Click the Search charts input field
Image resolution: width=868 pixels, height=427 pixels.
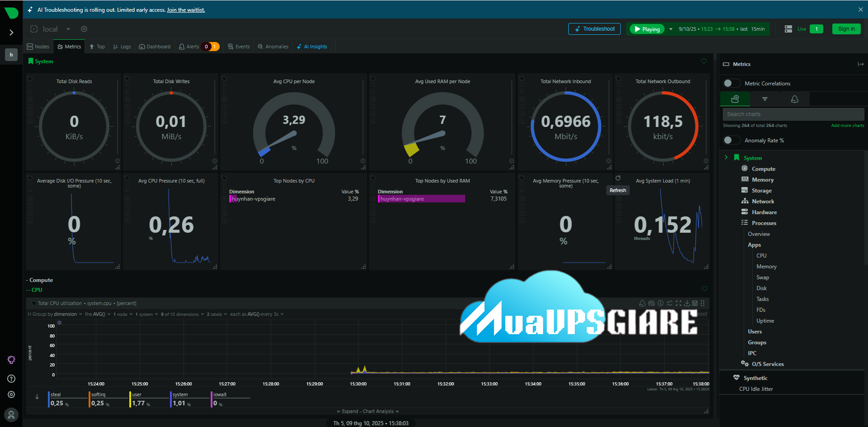(x=793, y=114)
